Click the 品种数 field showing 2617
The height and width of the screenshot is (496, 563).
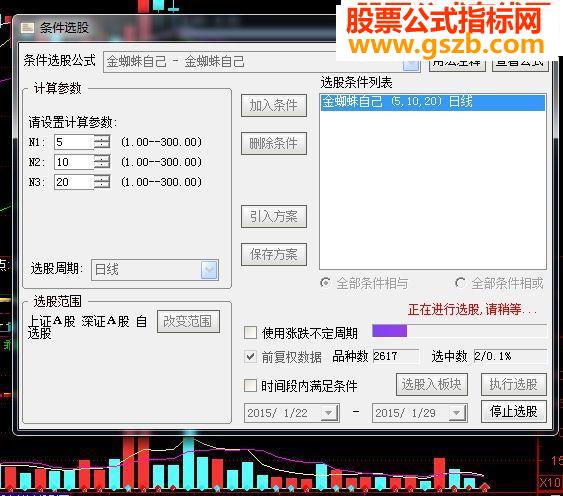(396, 356)
